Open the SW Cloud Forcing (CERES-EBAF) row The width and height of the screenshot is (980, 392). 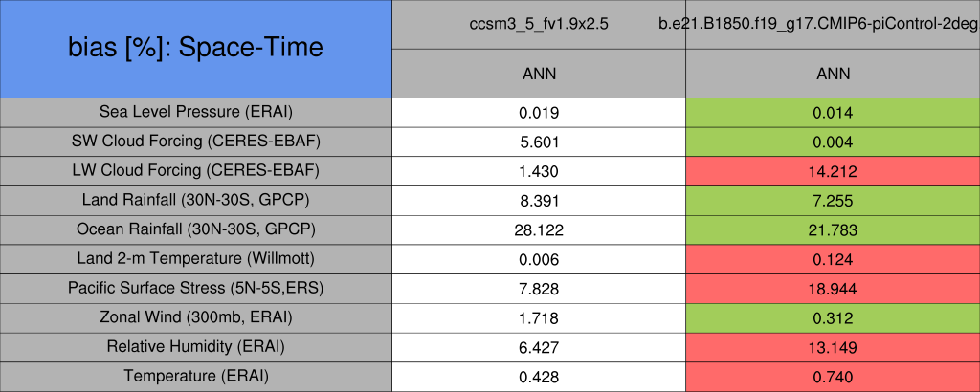[x=196, y=142]
